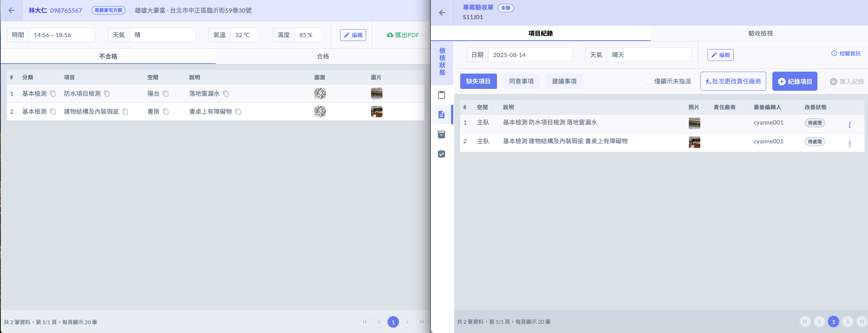The width and height of the screenshot is (868, 333).
Task: Open more options for row 1 落地窗漏水
Action: click(849, 125)
